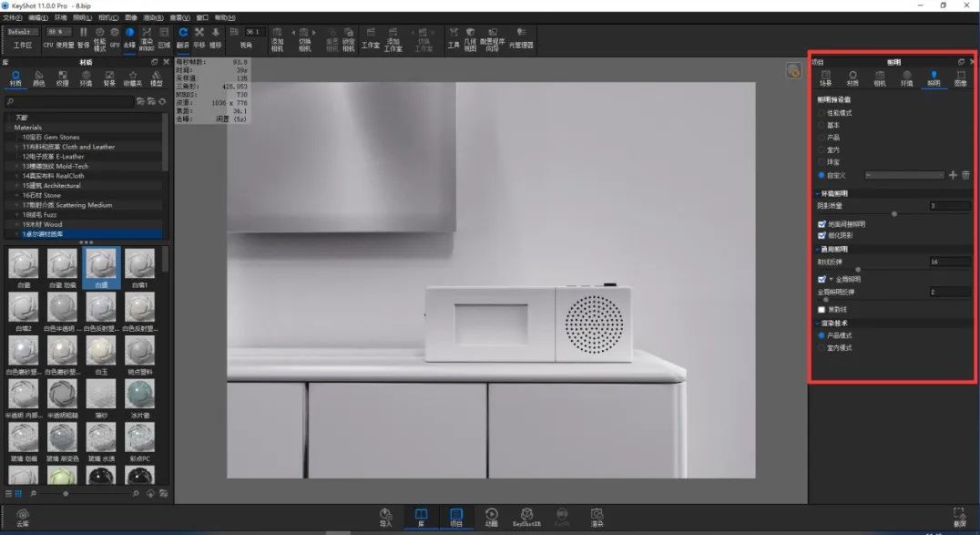The width and height of the screenshot is (980, 535).
Task: Open the Light Manager (光管理器)
Action: [521, 37]
